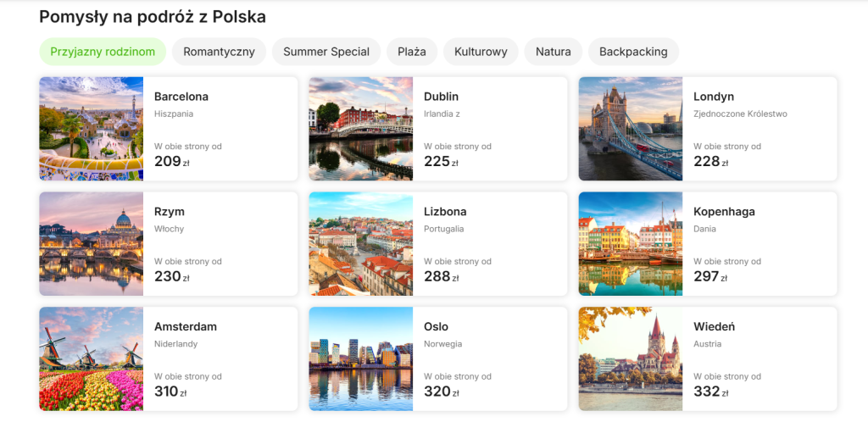The width and height of the screenshot is (868, 422).
Task: Select the Kulturowy category tab
Action: click(x=481, y=52)
